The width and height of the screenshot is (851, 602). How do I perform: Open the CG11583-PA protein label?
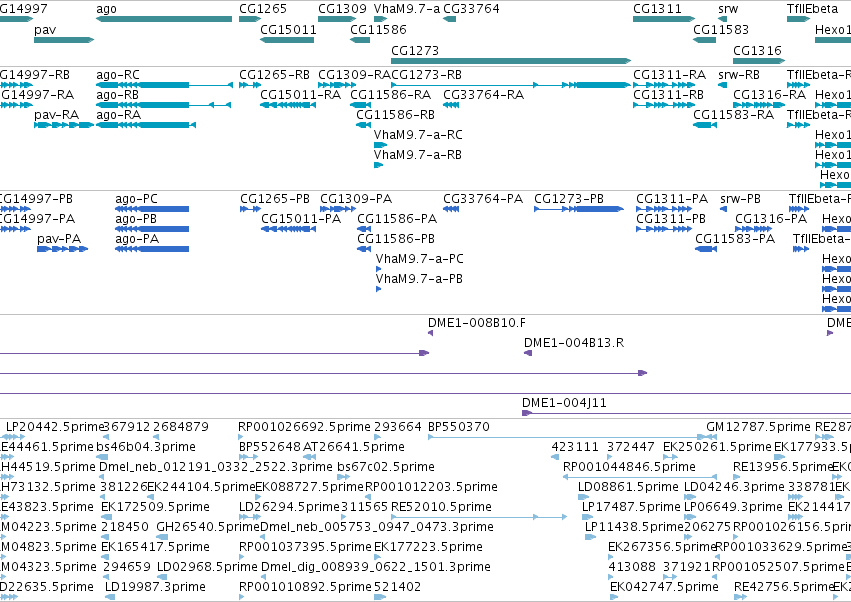[x=735, y=239]
